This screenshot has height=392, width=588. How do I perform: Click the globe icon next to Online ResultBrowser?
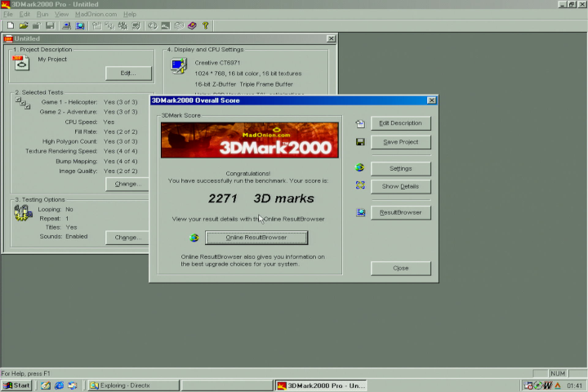pyautogui.click(x=194, y=238)
